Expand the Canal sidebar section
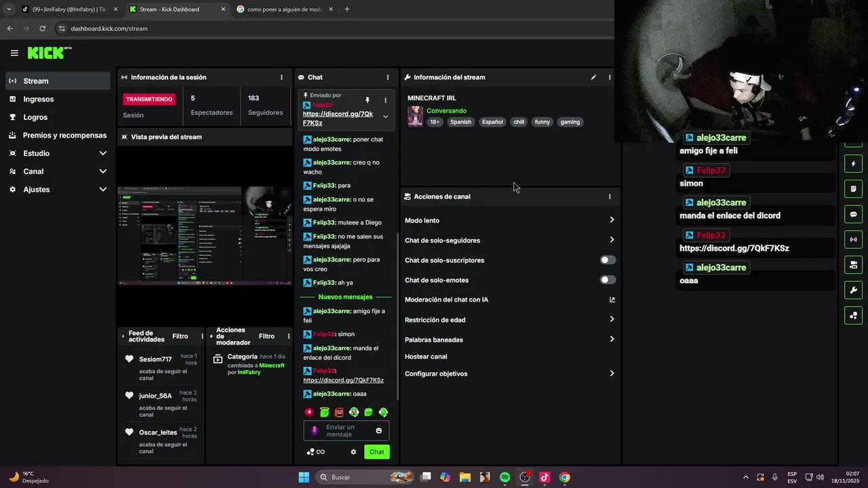This screenshot has width=868, height=488. 102,171
